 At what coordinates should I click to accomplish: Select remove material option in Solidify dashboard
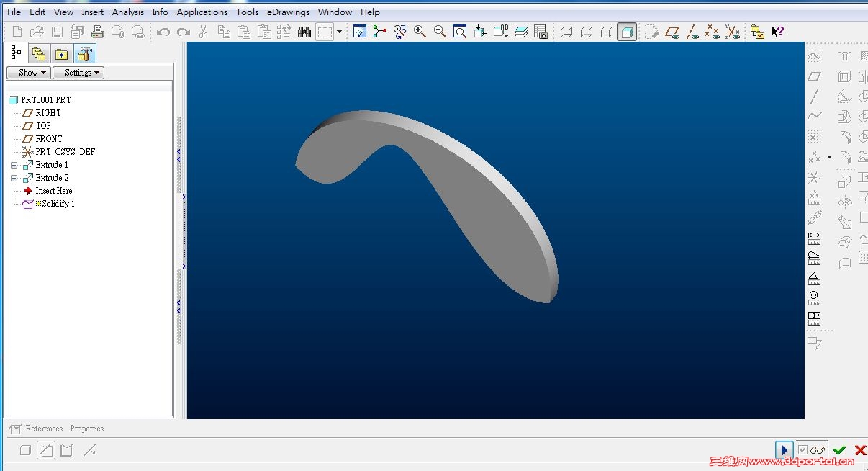coord(46,451)
